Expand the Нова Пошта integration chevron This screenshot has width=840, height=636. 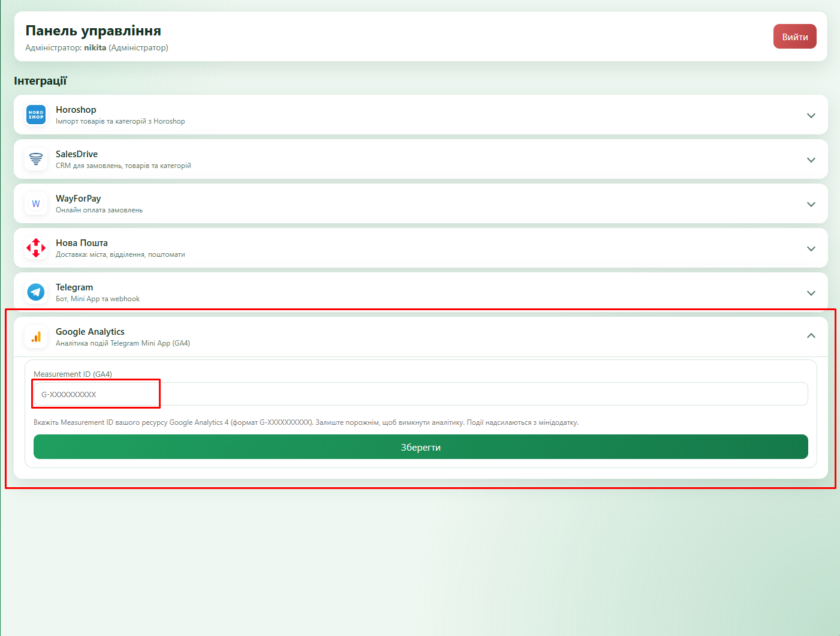point(811,248)
